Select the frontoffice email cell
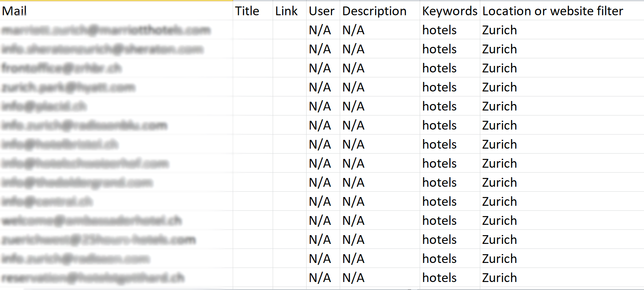Screen dimensions: 644x290 tap(62, 68)
